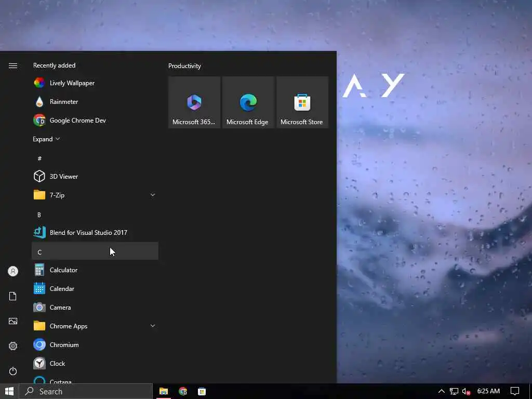
Task: Open the notification action center
Action: (515, 392)
